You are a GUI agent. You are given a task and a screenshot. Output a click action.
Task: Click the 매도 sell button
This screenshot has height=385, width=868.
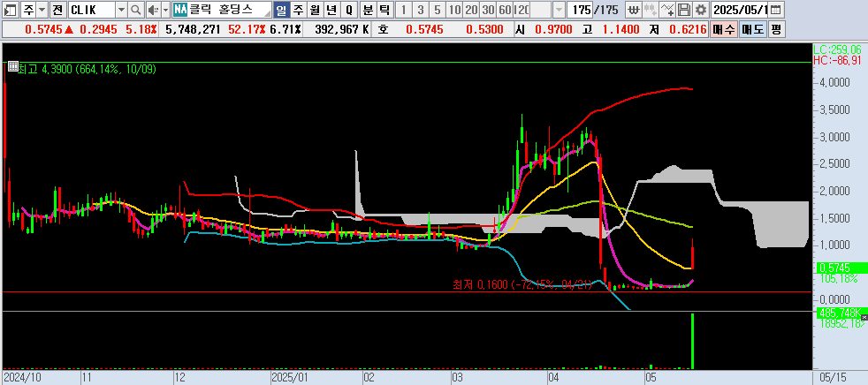coord(752,29)
